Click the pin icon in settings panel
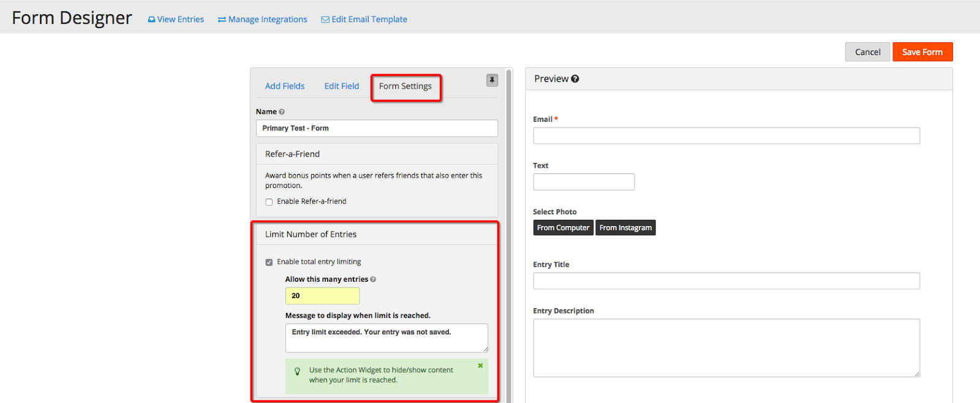Screen dimensions: 980x403 [x=492, y=80]
